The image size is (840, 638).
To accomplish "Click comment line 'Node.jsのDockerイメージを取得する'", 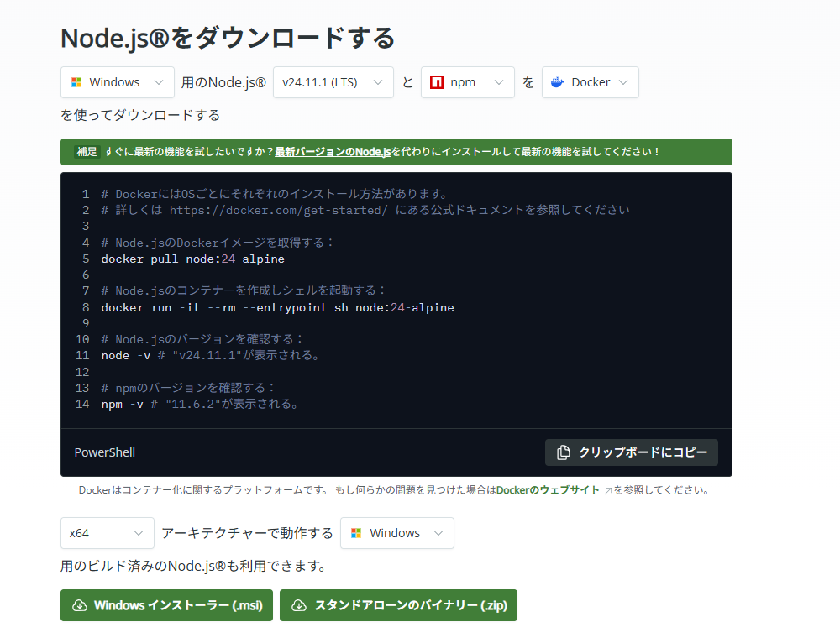I will tap(218, 243).
